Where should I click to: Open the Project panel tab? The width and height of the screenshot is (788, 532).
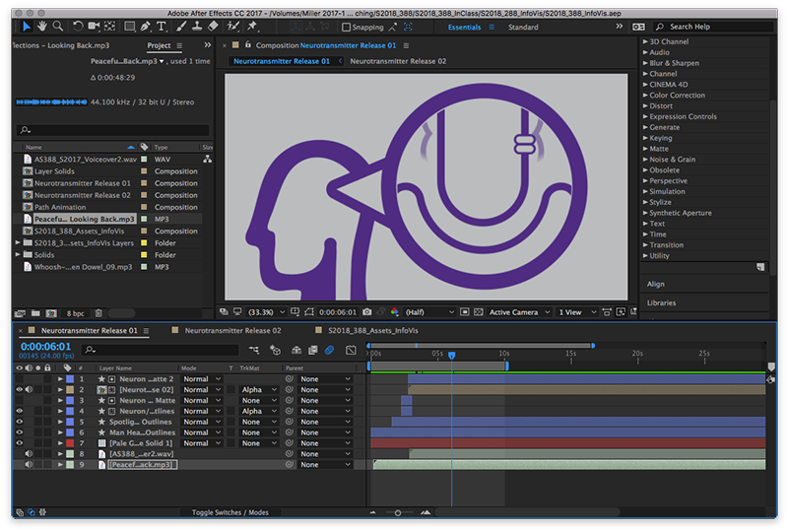(x=159, y=45)
